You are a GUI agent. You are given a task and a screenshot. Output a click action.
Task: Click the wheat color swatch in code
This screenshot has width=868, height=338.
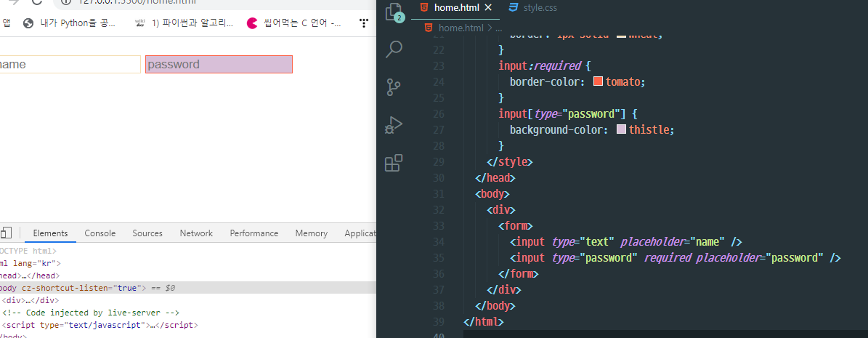[621, 36]
